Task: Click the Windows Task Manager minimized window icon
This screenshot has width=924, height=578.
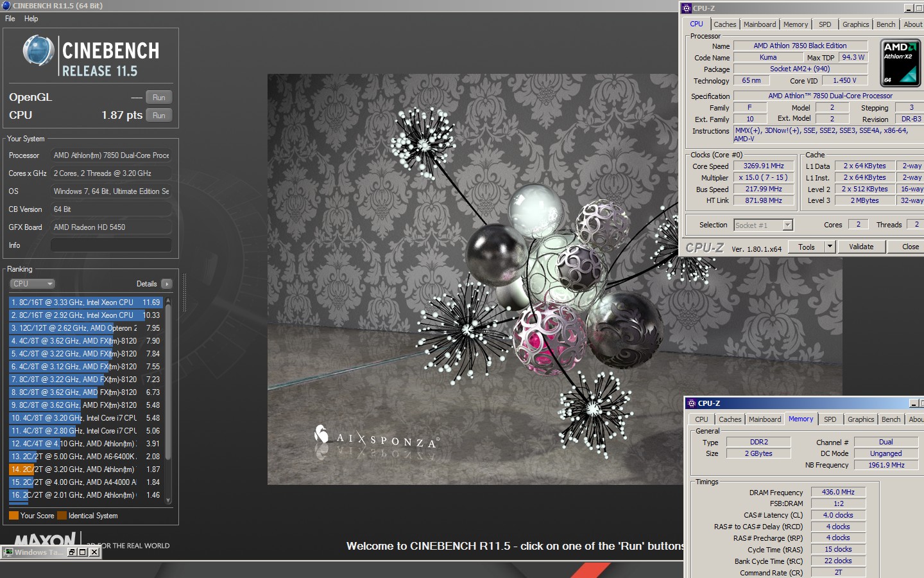Action: [x=8, y=552]
